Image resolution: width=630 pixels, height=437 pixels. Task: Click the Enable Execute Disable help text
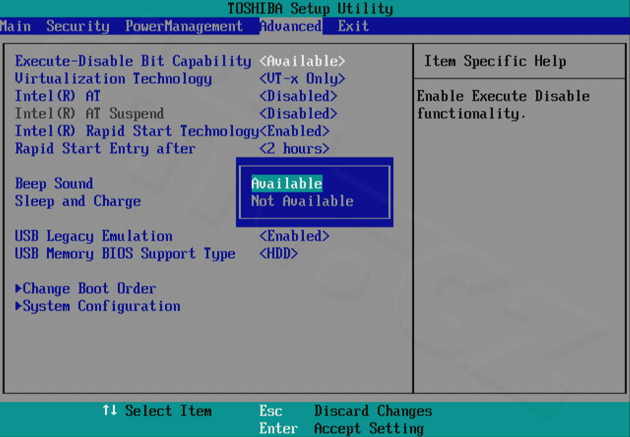pos(503,105)
